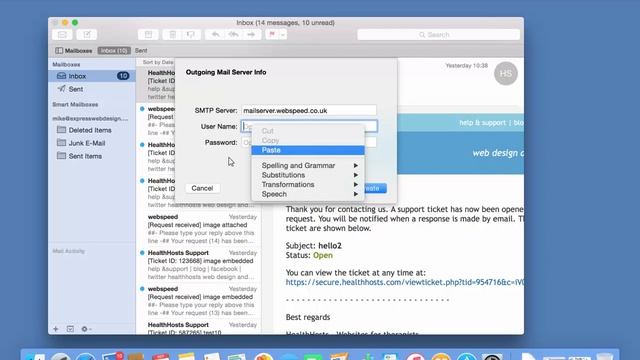Viewport: 640px width, 360px height.
Task: Click the mike@expresswebdesign account header
Action: point(90,118)
